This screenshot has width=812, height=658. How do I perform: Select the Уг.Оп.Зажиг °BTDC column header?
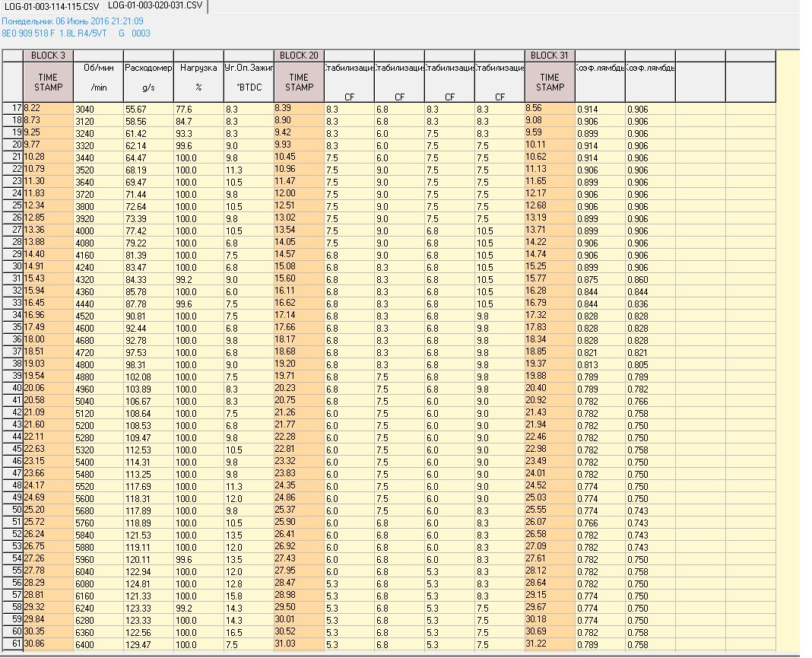249,82
